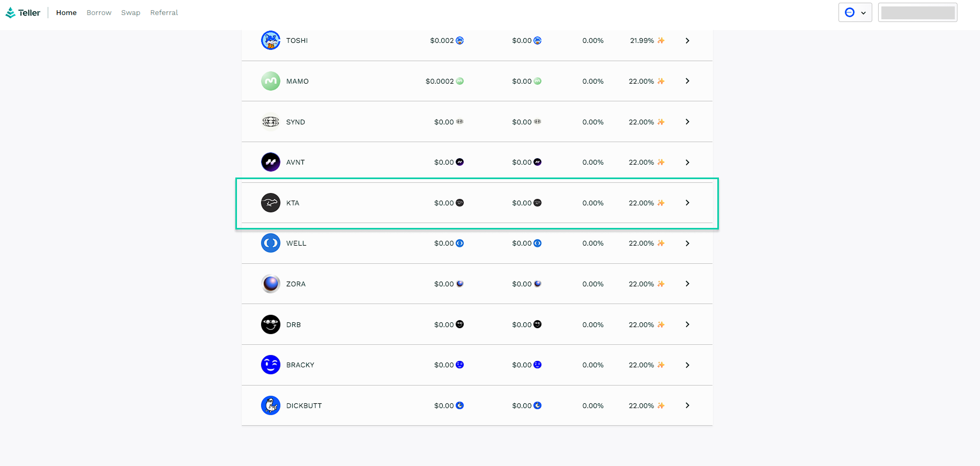Viewport: 980px width, 466px height.
Task: Click the Teller logo in header
Action: pos(23,12)
